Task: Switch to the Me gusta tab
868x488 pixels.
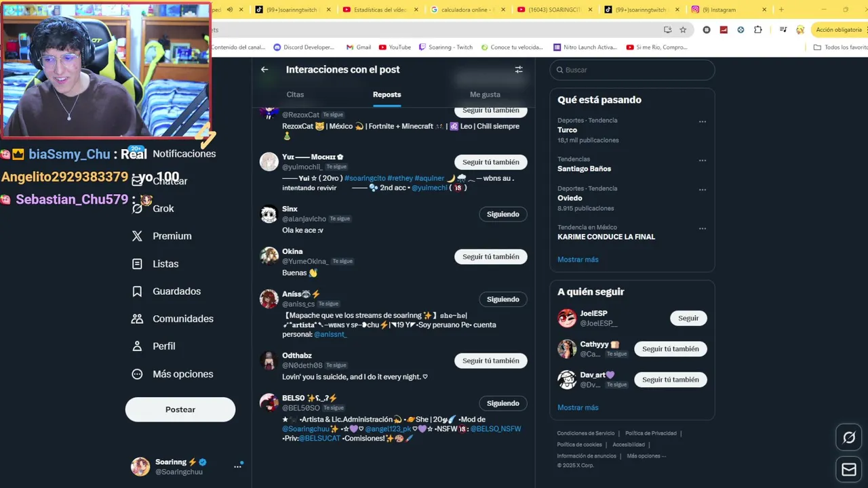Action: [x=485, y=94]
